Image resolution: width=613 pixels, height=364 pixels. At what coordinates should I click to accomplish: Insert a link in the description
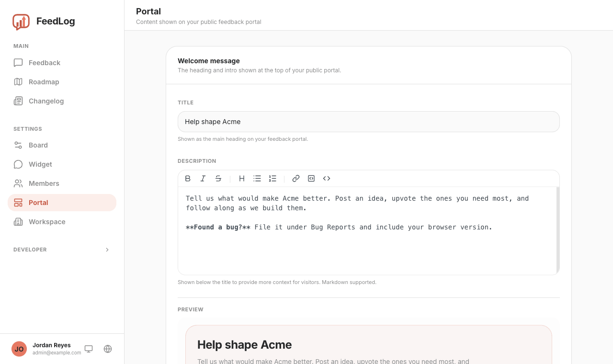(296, 179)
